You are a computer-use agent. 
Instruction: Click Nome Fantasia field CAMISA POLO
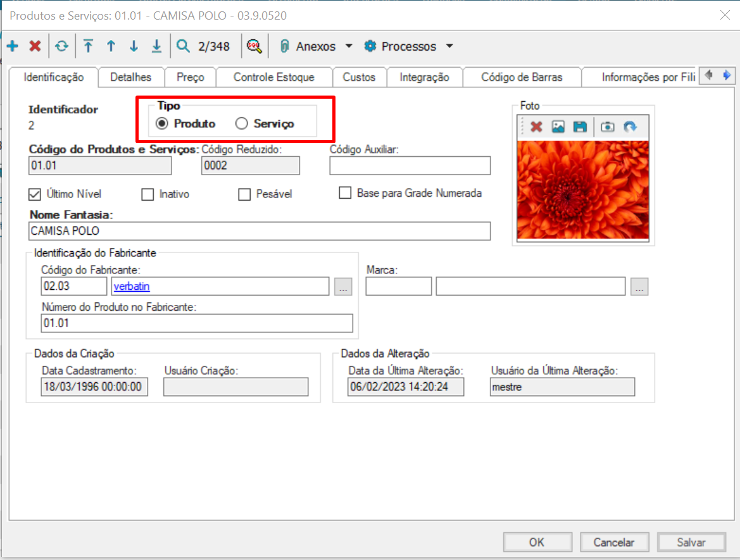click(260, 231)
